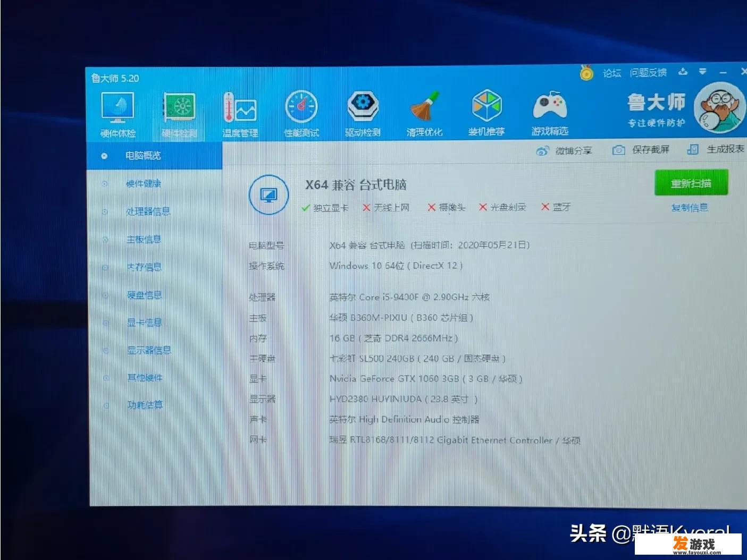Viewport: 747px width, 560px height.
Task: Open 处理器信息 in sidebar
Action: click(148, 211)
